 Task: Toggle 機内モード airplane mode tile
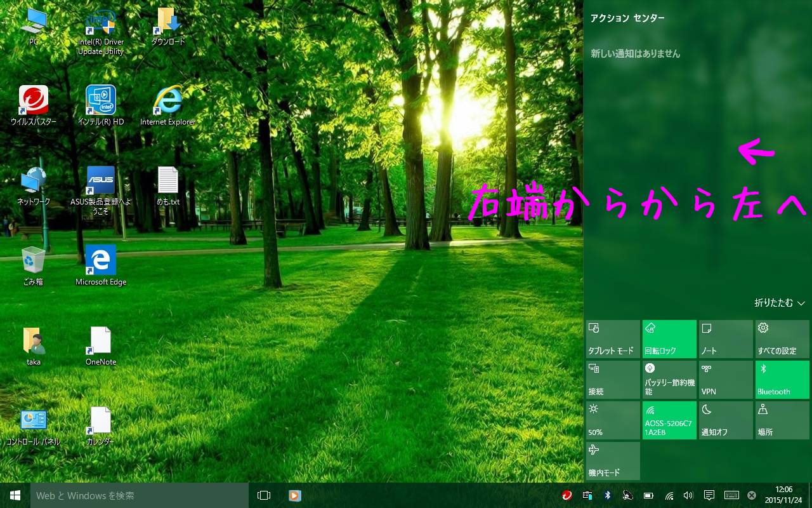[613, 461]
